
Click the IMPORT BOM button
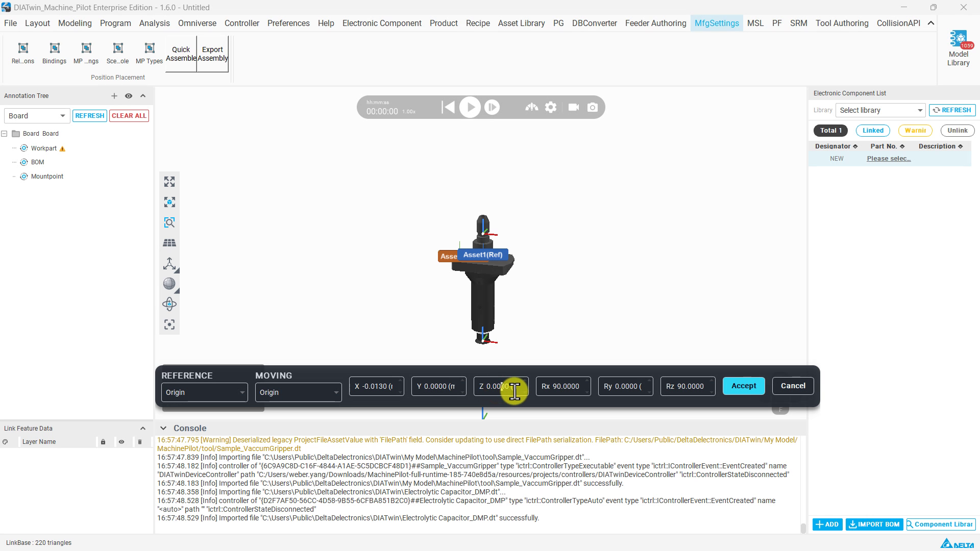pyautogui.click(x=874, y=524)
